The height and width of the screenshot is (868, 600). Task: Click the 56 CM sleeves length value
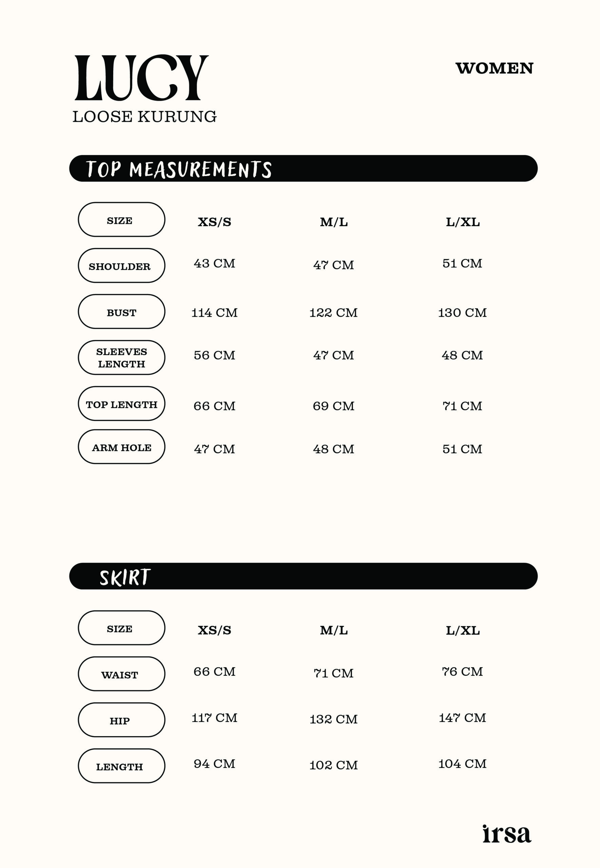click(x=214, y=355)
